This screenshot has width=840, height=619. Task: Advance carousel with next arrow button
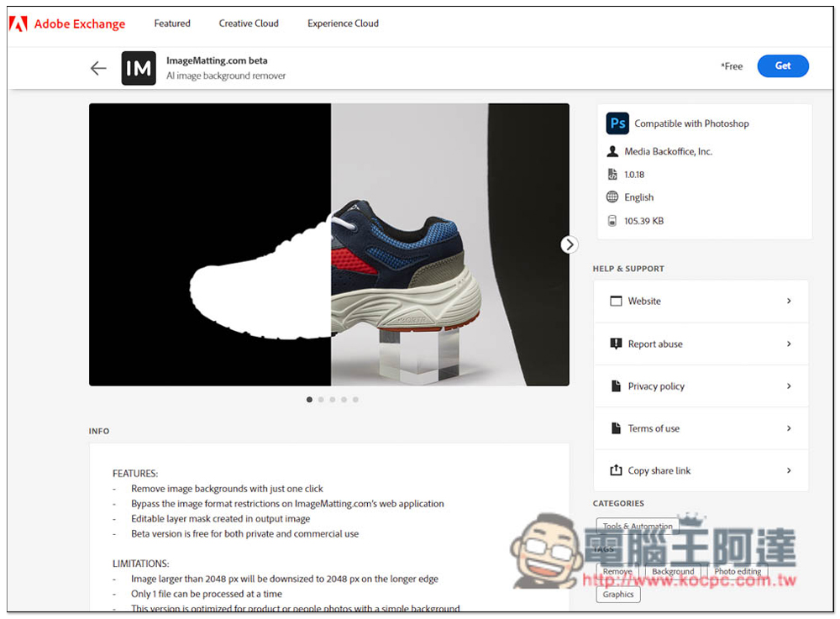point(569,244)
